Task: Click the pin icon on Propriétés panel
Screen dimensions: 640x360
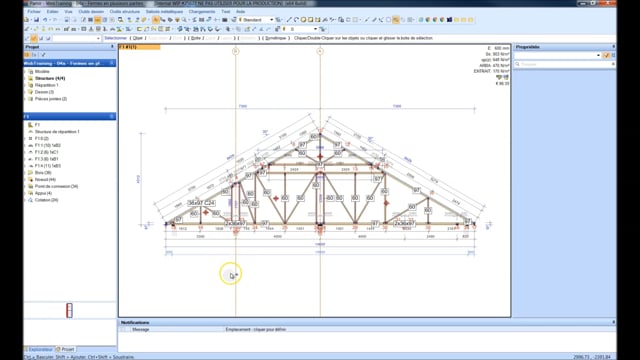Action: 613,47
